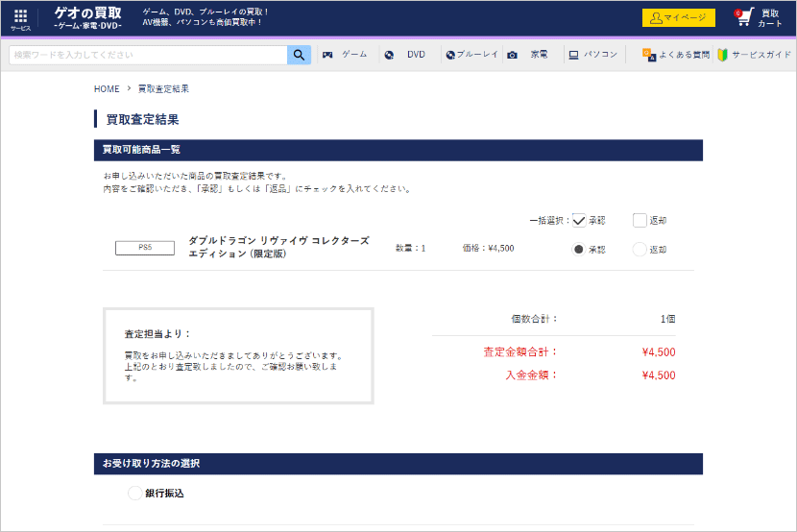This screenshot has width=797, height=532.
Task: Click the 入金金額 label
Action: click(x=532, y=375)
